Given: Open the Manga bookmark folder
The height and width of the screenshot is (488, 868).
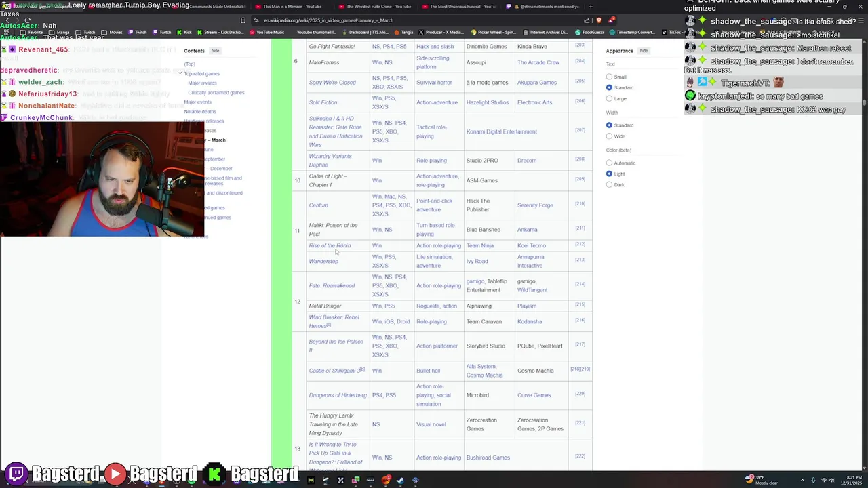Looking at the screenshot, I should 60,32.
